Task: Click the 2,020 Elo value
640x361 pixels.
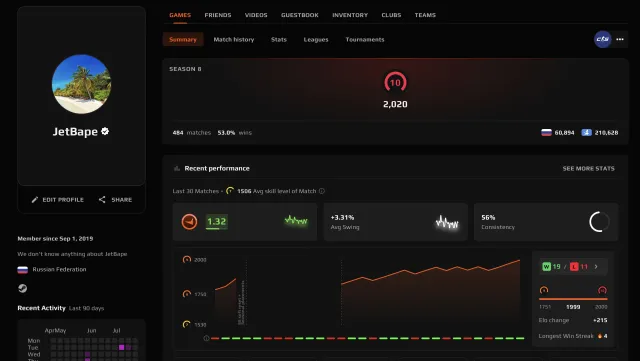Action: click(x=395, y=104)
